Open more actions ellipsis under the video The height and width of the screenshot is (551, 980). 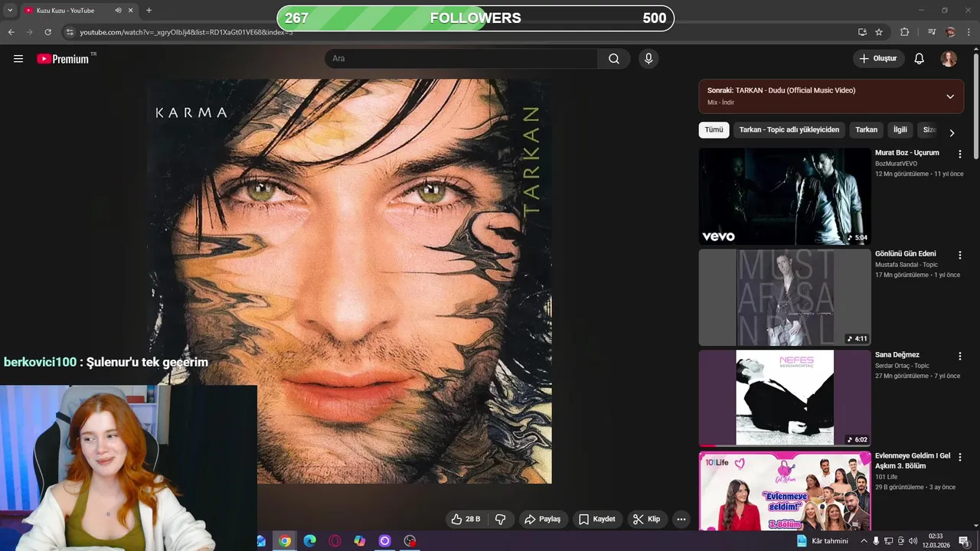coord(681,519)
